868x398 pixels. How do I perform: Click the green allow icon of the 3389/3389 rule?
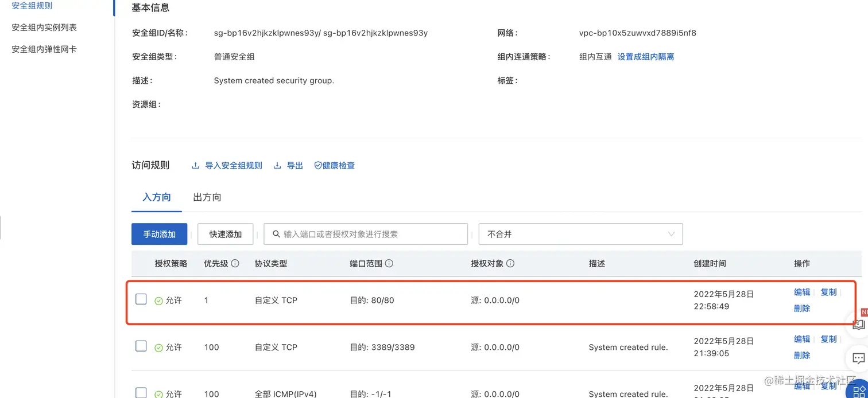point(159,348)
